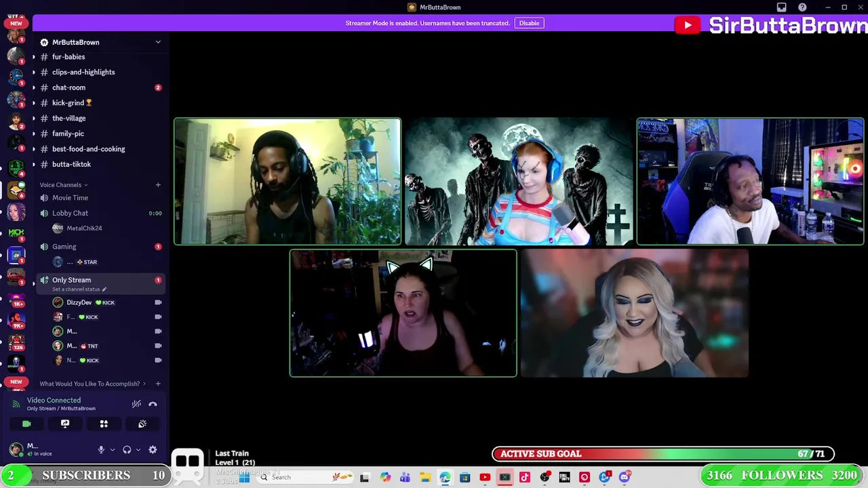Screen dimensions: 868x488
Task: Focus the blonde-haired participant video tile
Action: point(635,313)
